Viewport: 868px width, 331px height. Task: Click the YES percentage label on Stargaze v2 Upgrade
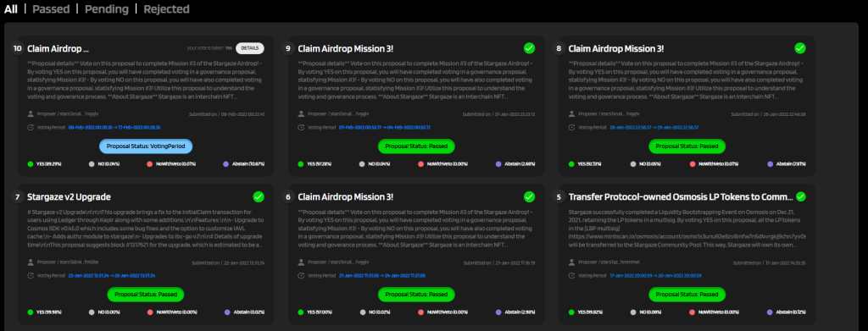tap(48, 312)
